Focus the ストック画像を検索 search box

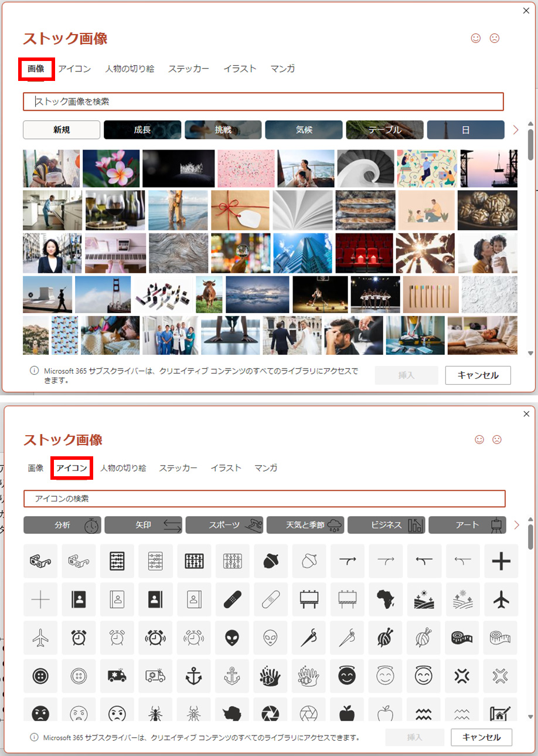tap(263, 101)
